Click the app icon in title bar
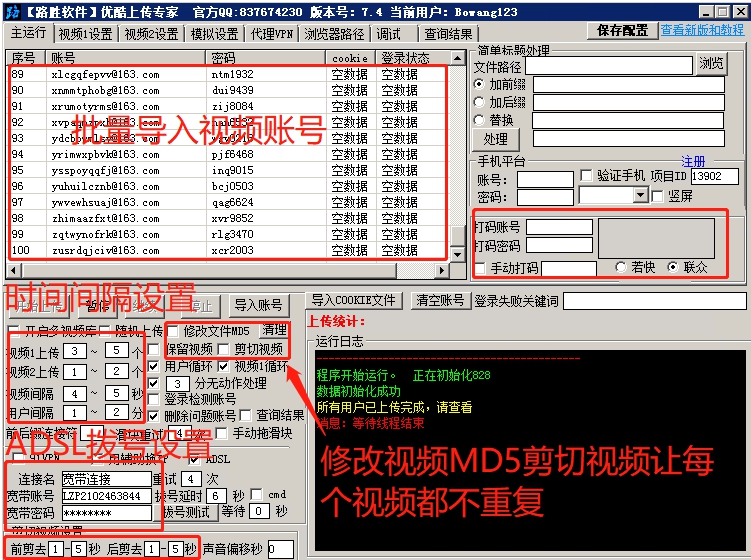This screenshot has height=560, width=751. [x=12, y=11]
